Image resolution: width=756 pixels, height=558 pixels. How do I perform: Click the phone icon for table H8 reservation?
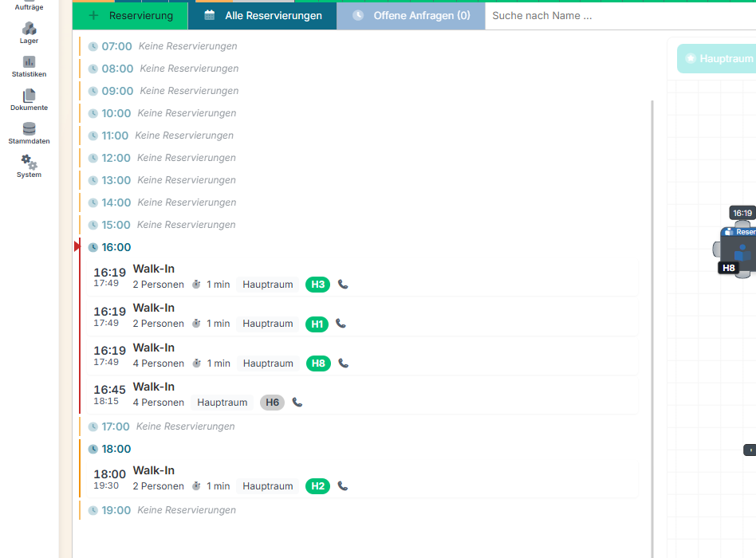pyautogui.click(x=343, y=363)
